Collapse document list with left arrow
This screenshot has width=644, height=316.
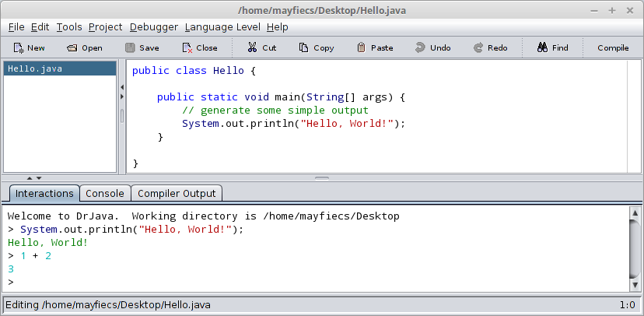click(x=121, y=87)
